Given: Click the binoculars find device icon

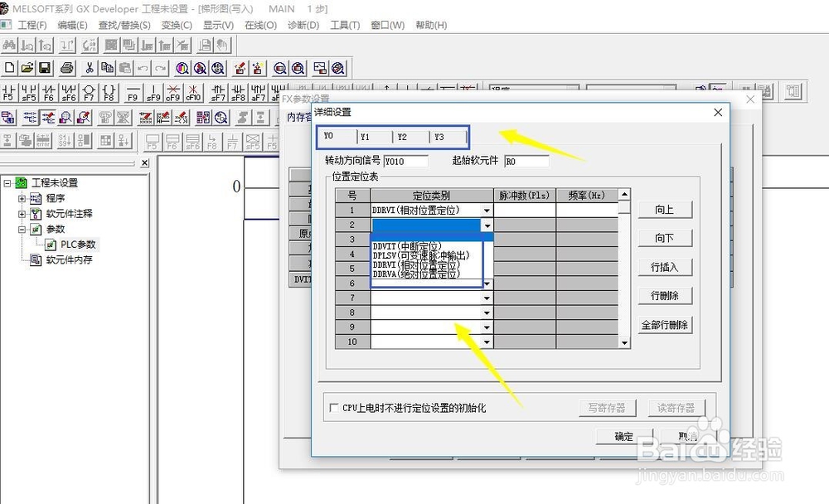Looking at the screenshot, I should tap(9, 45).
